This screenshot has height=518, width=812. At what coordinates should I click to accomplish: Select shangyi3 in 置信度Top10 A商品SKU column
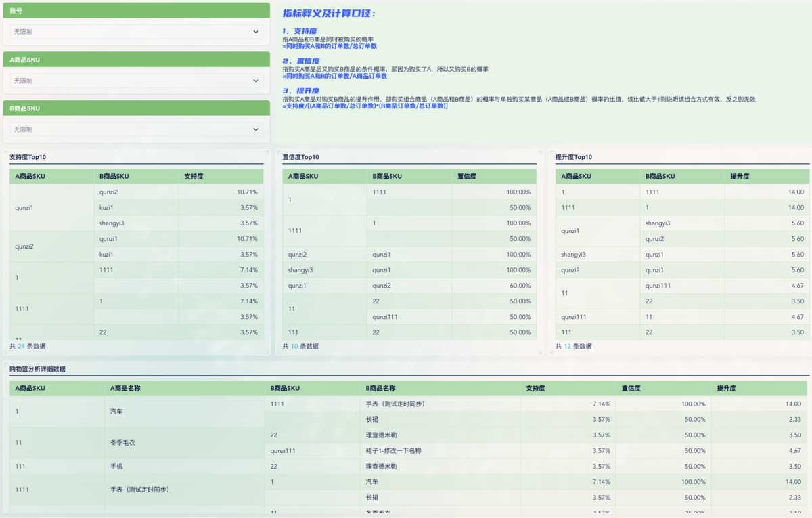300,270
